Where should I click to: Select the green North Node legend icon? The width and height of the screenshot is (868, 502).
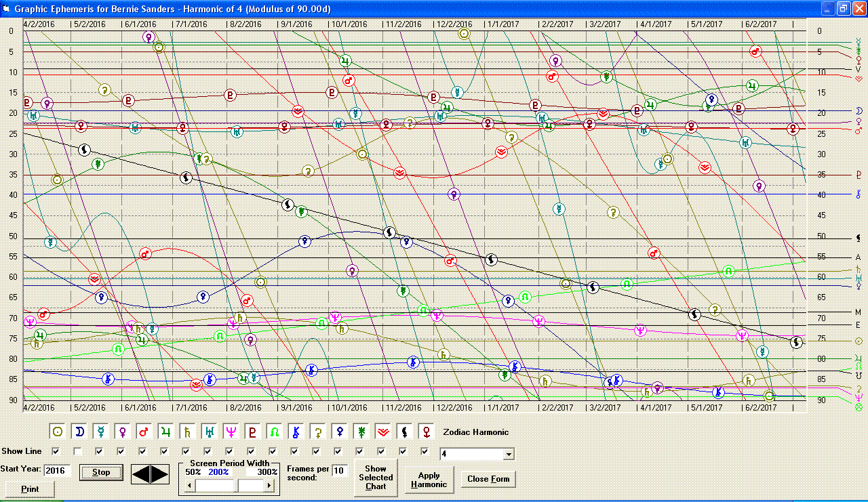click(273, 432)
